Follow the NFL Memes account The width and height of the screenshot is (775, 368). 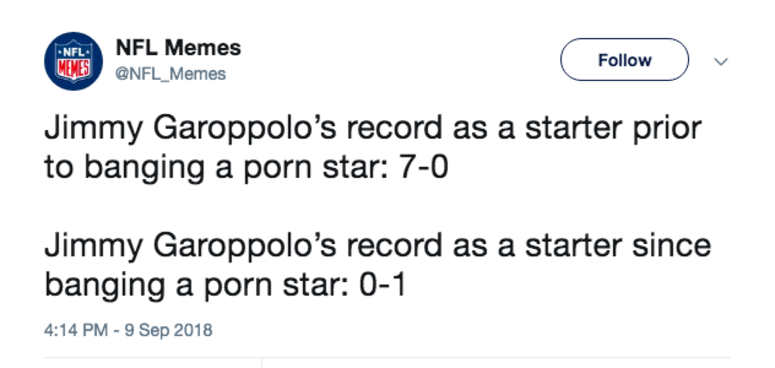[624, 60]
